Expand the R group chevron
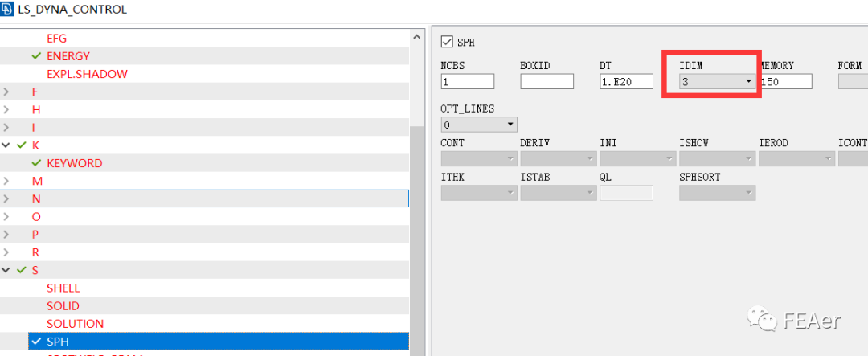 click(6, 252)
